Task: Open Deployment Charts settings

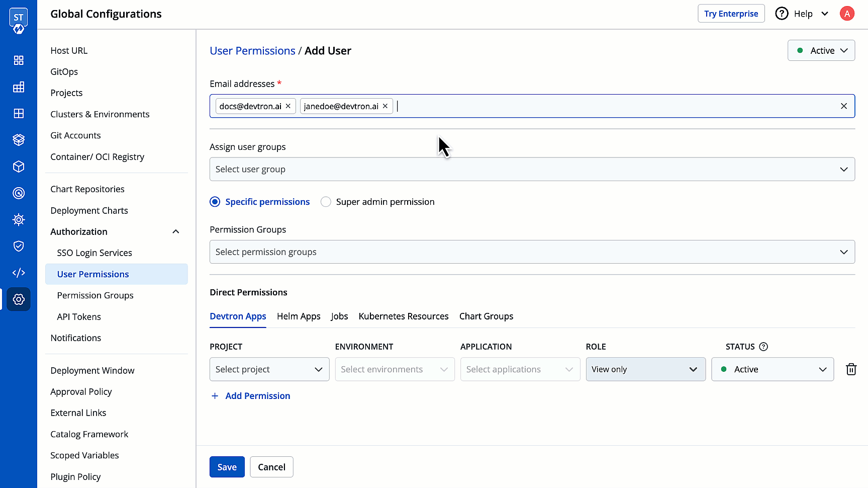Action: tap(89, 210)
